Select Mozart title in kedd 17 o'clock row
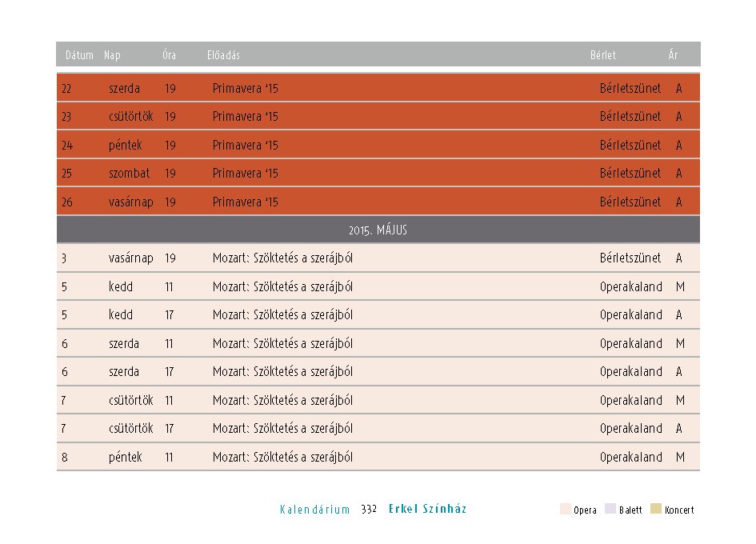 pyautogui.click(x=282, y=314)
